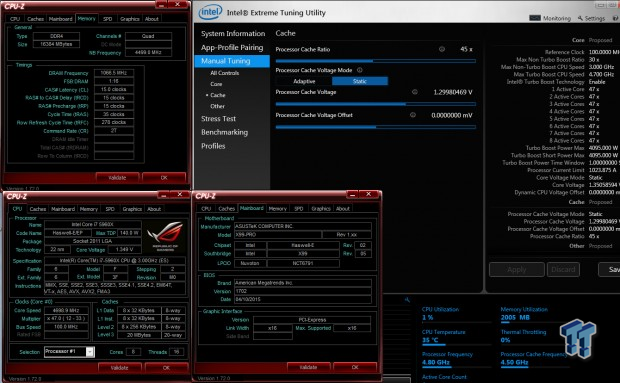Viewport: 620px width, 383px height.
Task: Open App-Profile Pairing in XTU sidebar
Action: pos(232,47)
